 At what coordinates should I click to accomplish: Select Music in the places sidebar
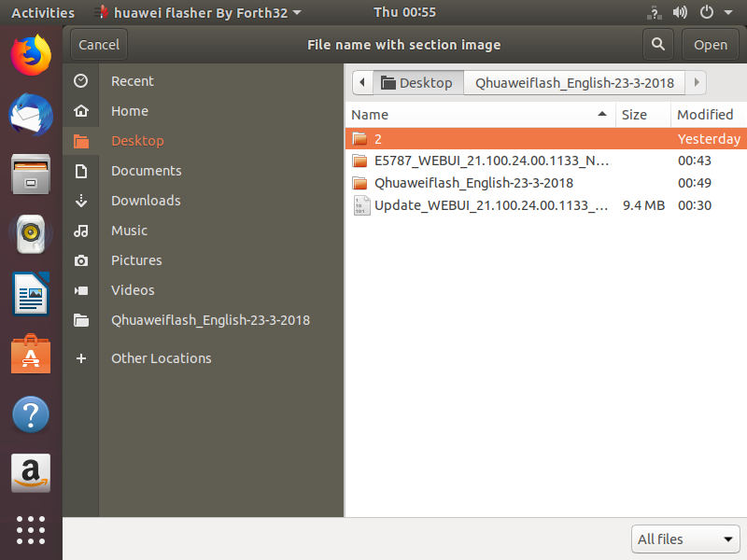point(129,231)
